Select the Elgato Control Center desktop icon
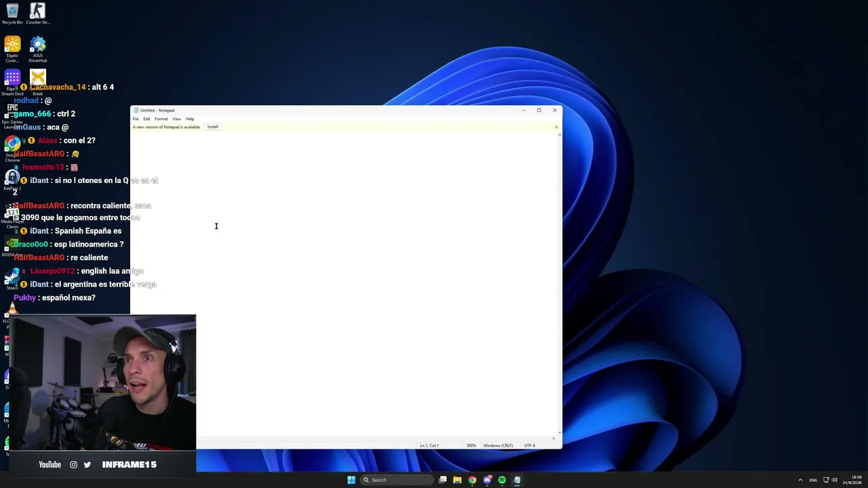 (12, 50)
